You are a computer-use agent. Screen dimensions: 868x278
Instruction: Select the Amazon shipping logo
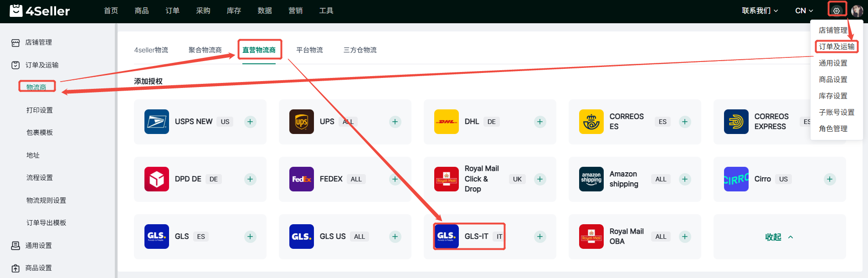(x=591, y=179)
